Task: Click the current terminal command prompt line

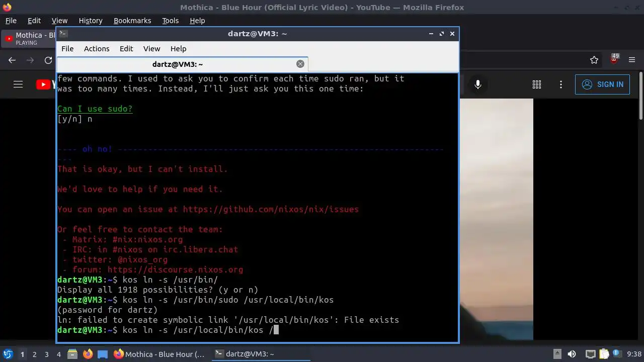Action: 168,330
